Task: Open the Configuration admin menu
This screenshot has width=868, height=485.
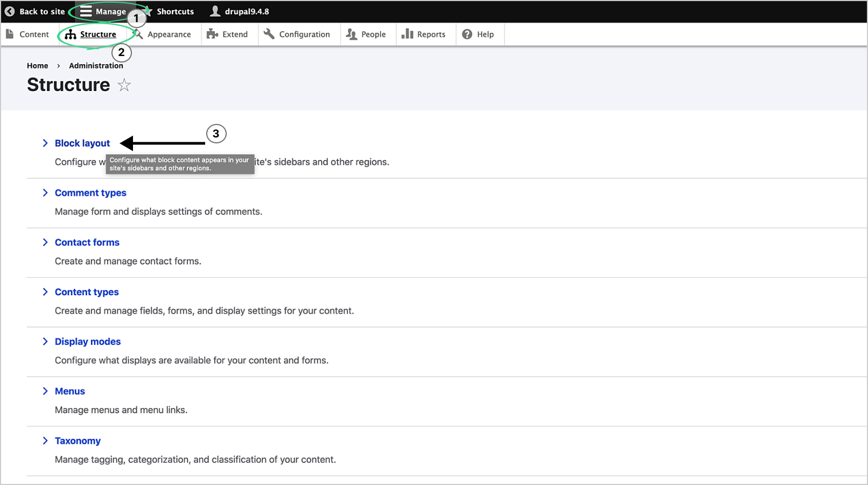Action: coord(304,34)
